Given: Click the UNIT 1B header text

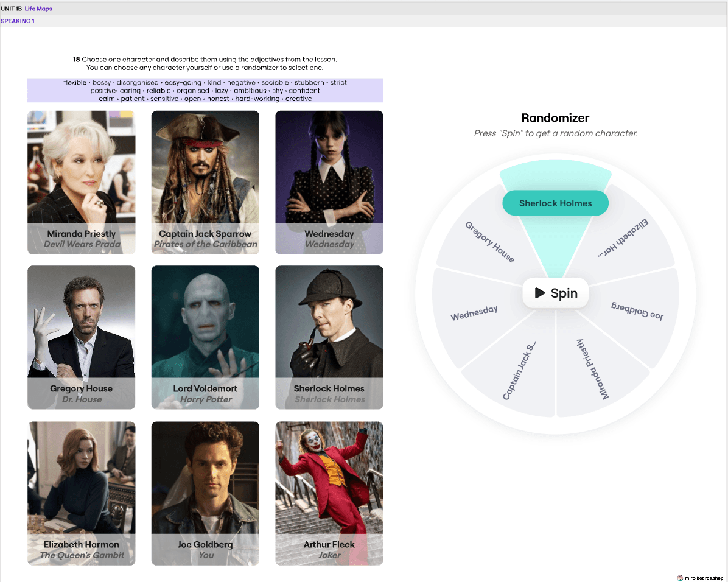Looking at the screenshot, I should tap(11, 9).
